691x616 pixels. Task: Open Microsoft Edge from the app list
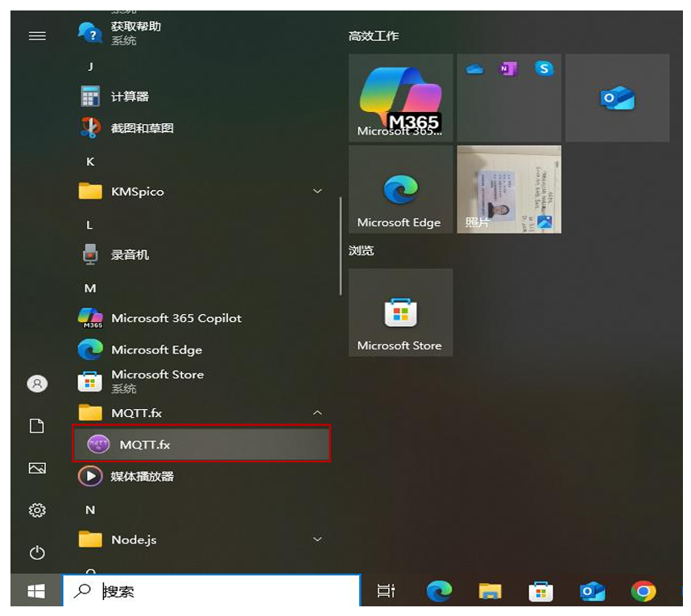pyautogui.click(x=201, y=349)
